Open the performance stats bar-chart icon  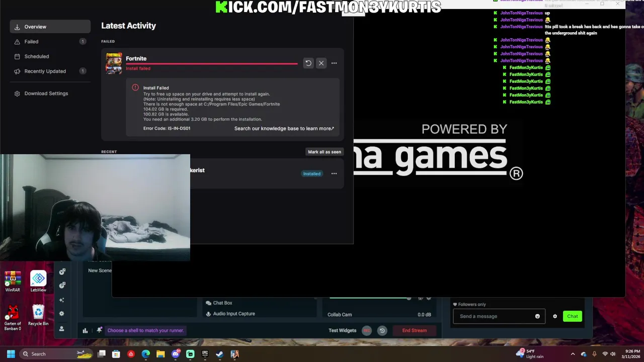click(x=85, y=330)
